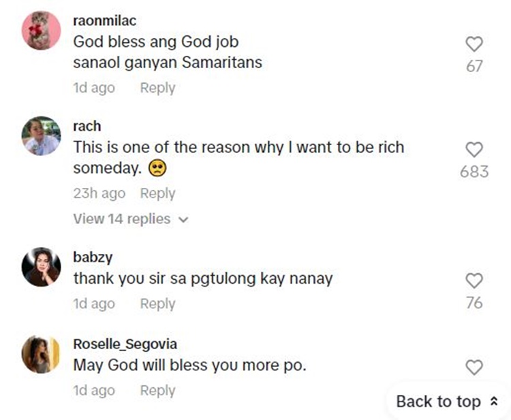Like rach's comment about being rich

pos(474,150)
